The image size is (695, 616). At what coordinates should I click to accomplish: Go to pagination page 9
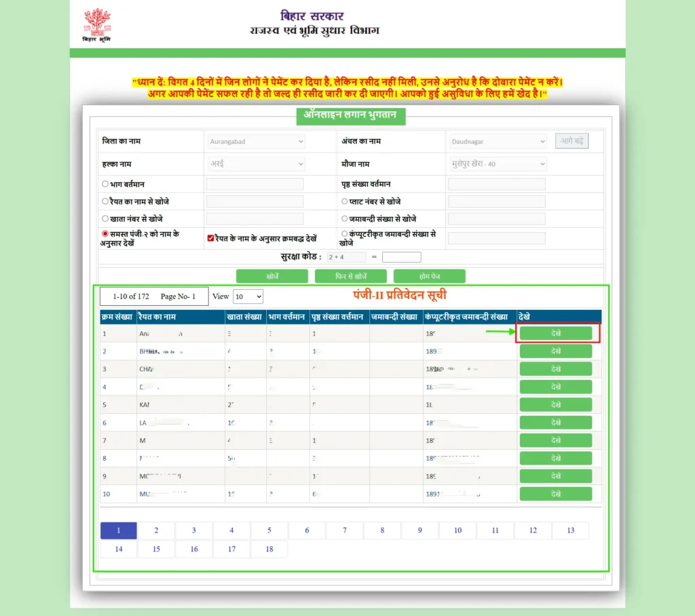tap(420, 531)
